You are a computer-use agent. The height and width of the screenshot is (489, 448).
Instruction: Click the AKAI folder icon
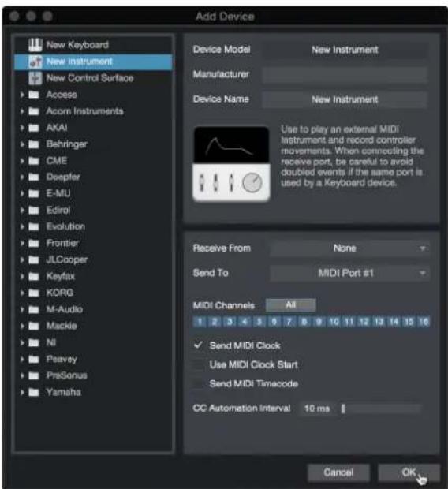[x=34, y=128]
